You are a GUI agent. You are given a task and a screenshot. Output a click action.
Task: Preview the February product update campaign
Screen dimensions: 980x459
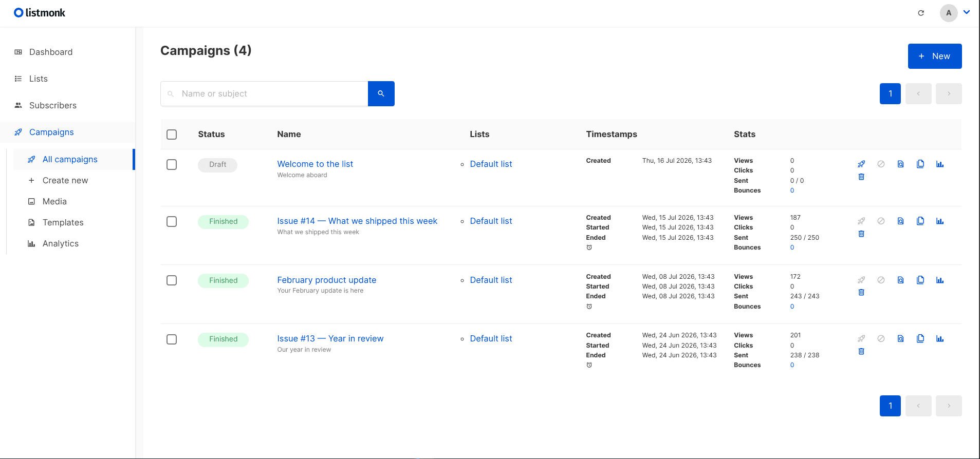[x=900, y=280]
